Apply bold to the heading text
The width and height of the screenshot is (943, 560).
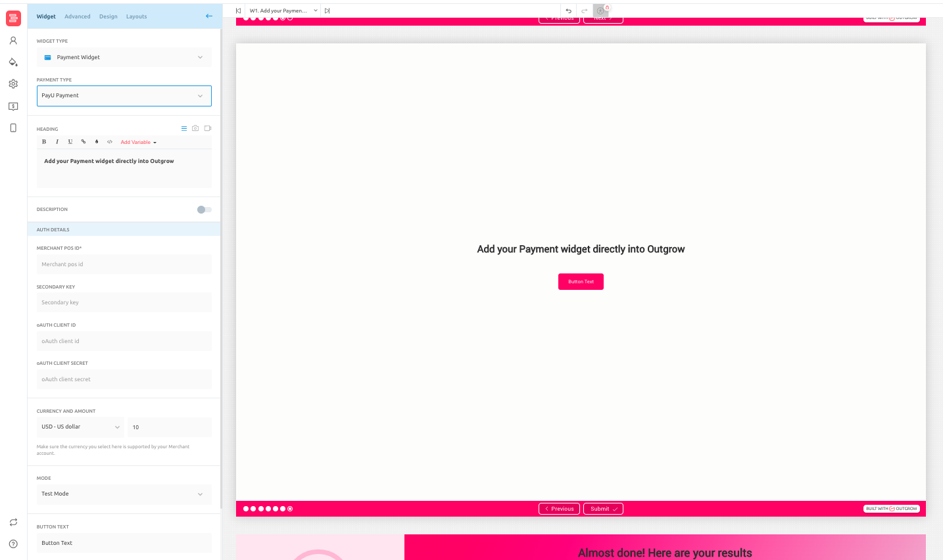[x=44, y=142]
